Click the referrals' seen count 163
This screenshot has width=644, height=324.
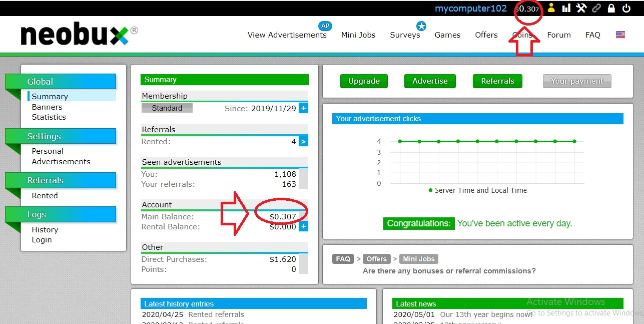coord(289,184)
